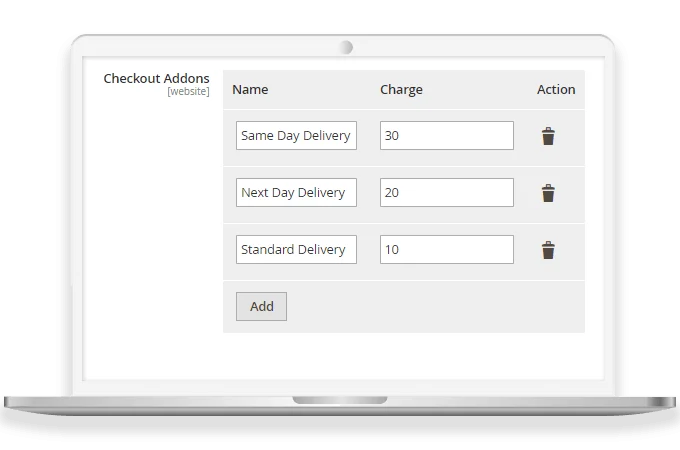
Task: Click the Checkout Addons setting label
Action: [x=156, y=78]
